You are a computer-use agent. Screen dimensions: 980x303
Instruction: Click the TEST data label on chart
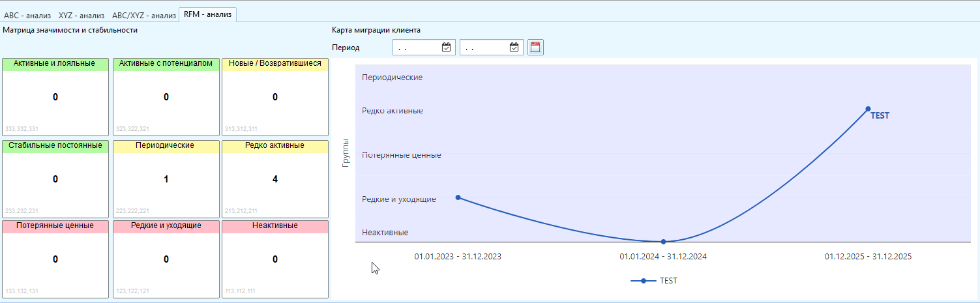[x=880, y=115]
